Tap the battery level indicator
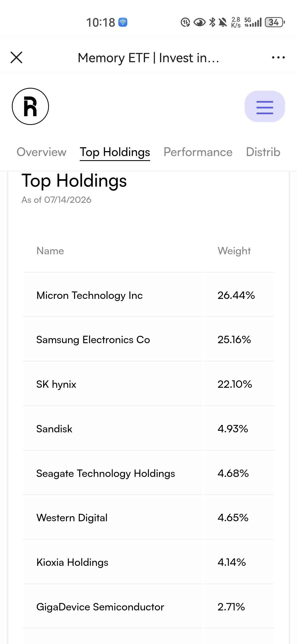This screenshot has height=644, width=297. 274,22
